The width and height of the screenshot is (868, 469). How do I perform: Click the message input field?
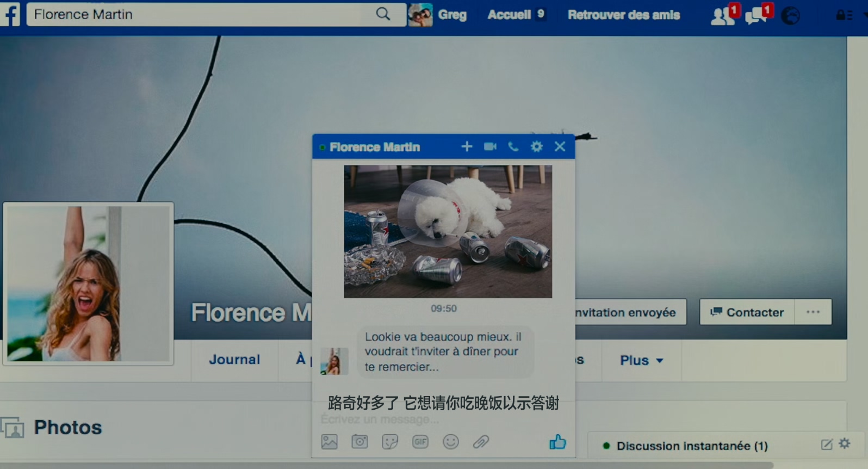pos(443,419)
